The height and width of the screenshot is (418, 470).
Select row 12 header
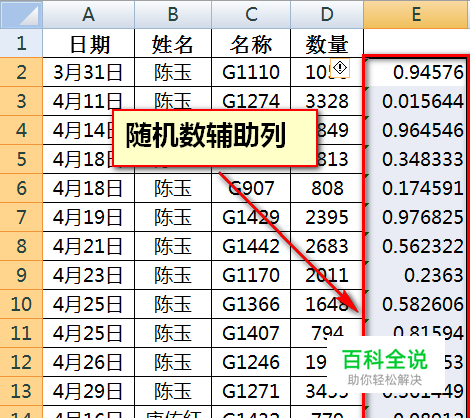(21, 362)
